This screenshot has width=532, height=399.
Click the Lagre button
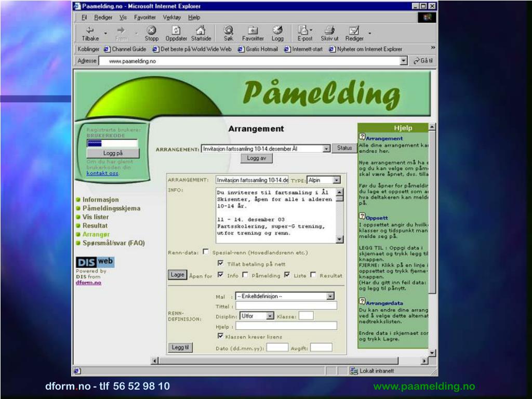click(178, 274)
